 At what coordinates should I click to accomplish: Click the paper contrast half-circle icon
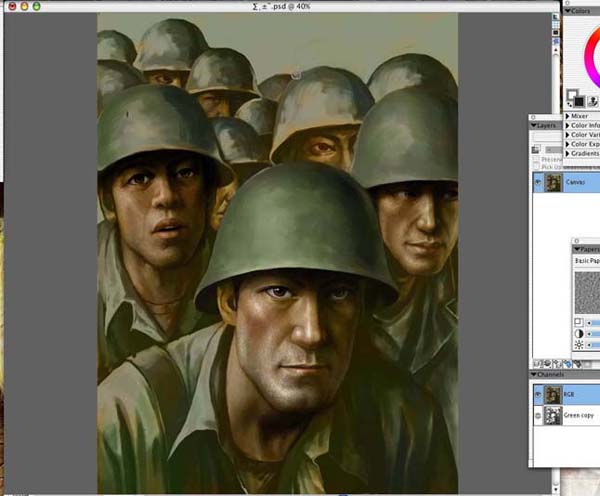[579, 334]
